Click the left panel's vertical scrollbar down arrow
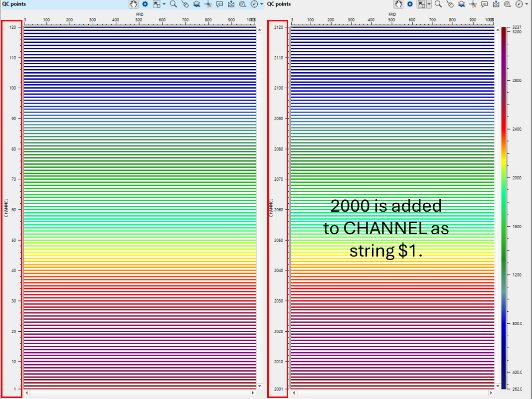 pyautogui.click(x=259, y=386)
